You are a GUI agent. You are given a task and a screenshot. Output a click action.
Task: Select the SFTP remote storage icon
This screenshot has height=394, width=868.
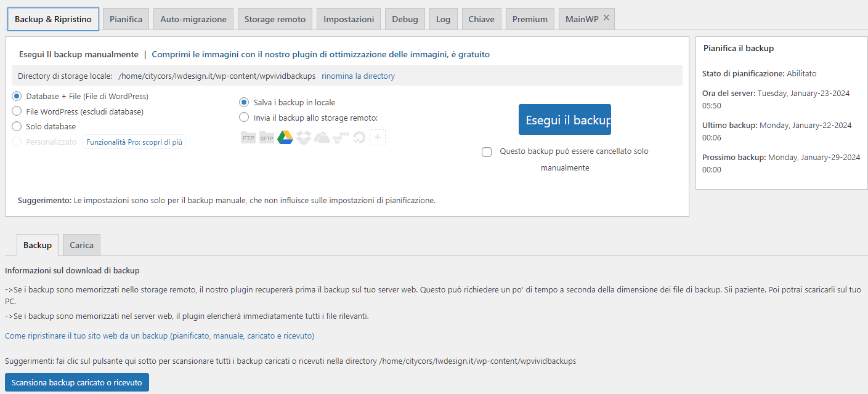(266, 138)
